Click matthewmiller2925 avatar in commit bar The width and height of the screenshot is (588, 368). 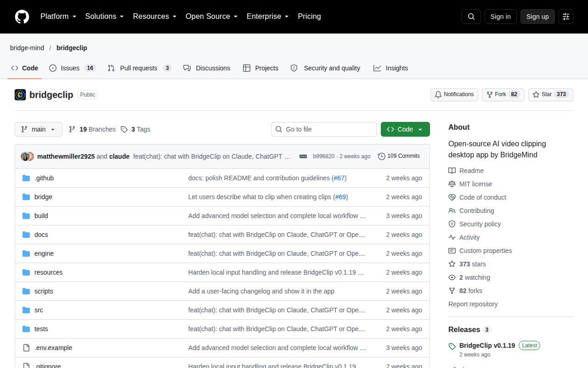pyautogui.click(x=25, y=156)
